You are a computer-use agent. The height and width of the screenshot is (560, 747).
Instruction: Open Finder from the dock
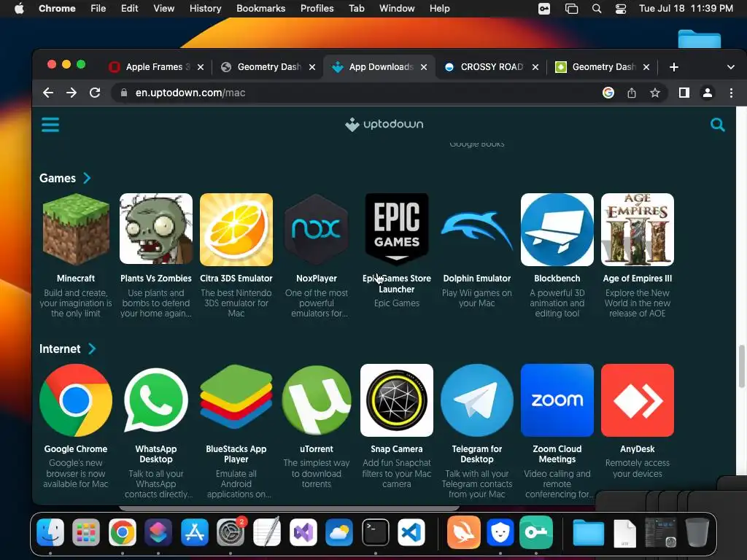(x=50, y=532)
